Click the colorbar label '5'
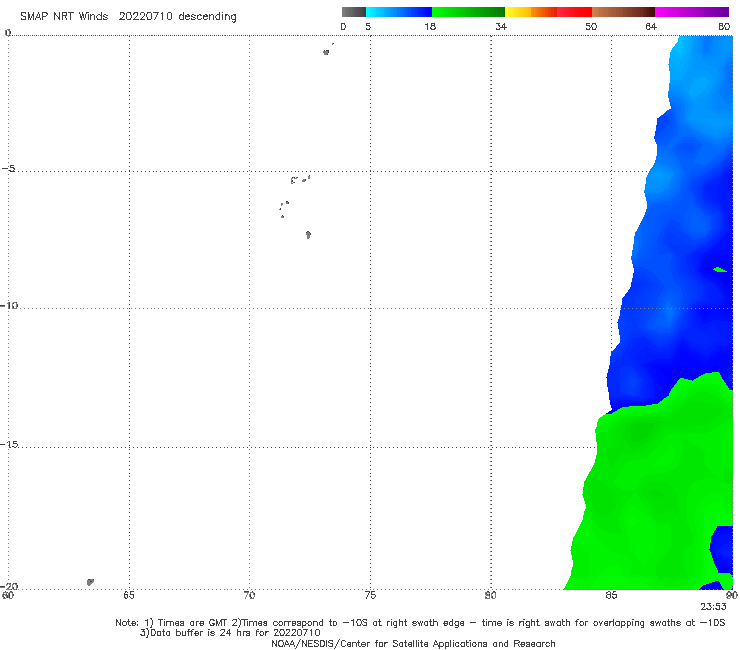Image resolution: width=740 pixels, height=650 pixels. [368, 26]
